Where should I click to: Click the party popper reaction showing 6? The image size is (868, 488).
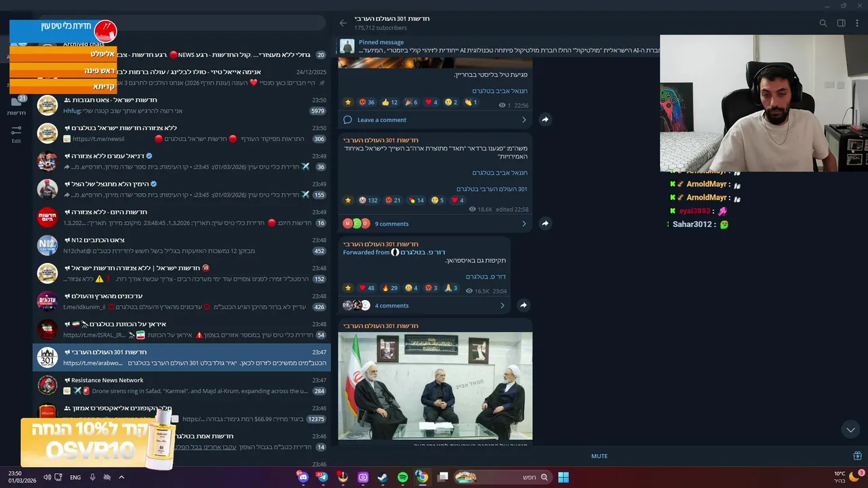(x=411, y=102)
